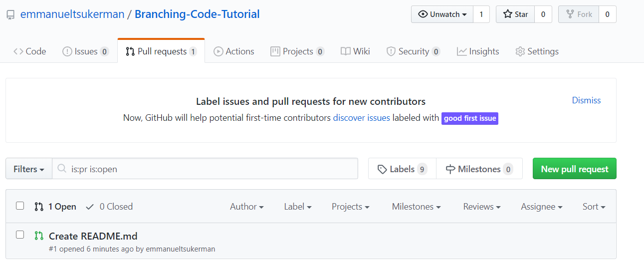
Task: Open the Actions tab
Action: click(234, 51)
